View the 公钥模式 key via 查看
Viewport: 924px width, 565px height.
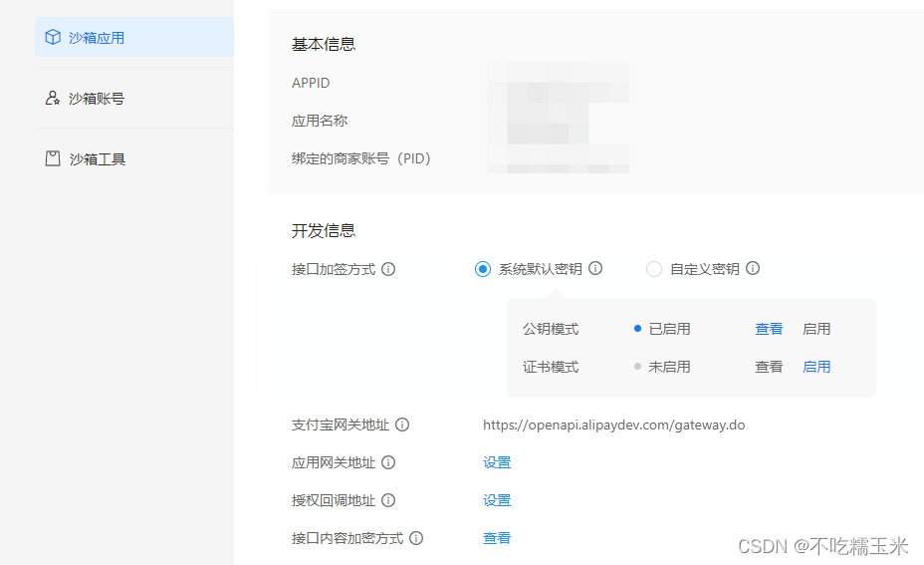tap(769, 329)
